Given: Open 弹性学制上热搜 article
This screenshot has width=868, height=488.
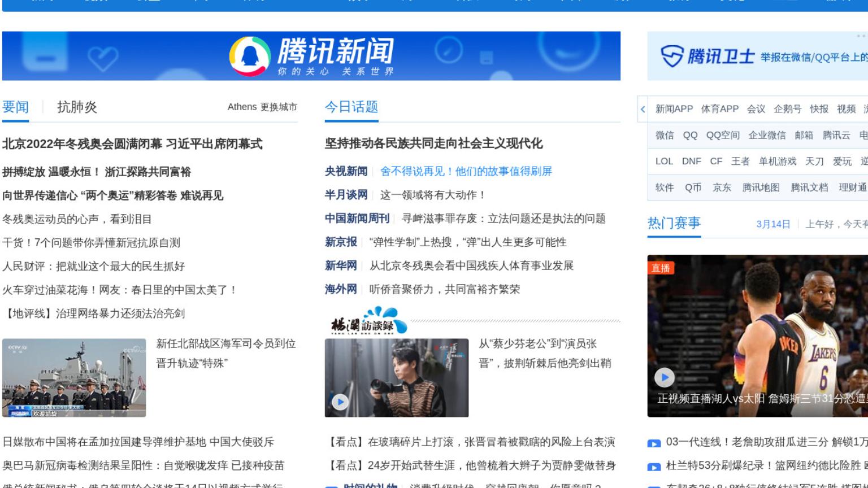Looking at the screenshot, I should click(468, 242).
